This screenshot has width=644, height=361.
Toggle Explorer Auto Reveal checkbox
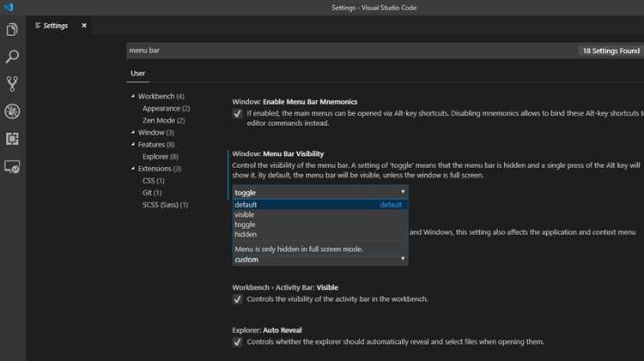click(237, 342)
